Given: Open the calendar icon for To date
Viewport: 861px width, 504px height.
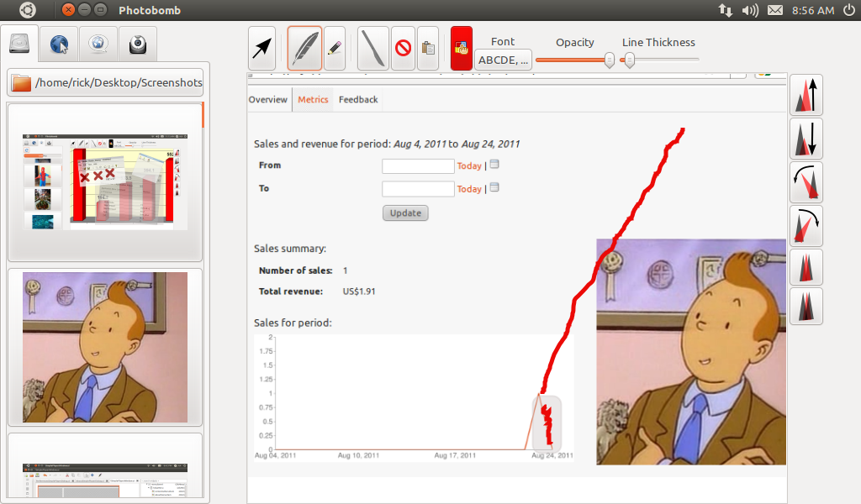Looking at the screenshot, I should [x=494, y=187].
